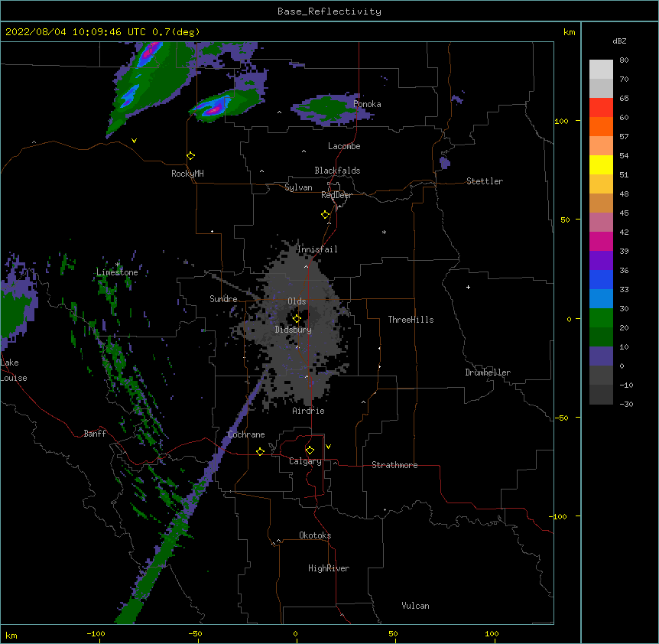Click the Olds city label
The width and height of the screenshot is (659, 644).
coord(297,301)
